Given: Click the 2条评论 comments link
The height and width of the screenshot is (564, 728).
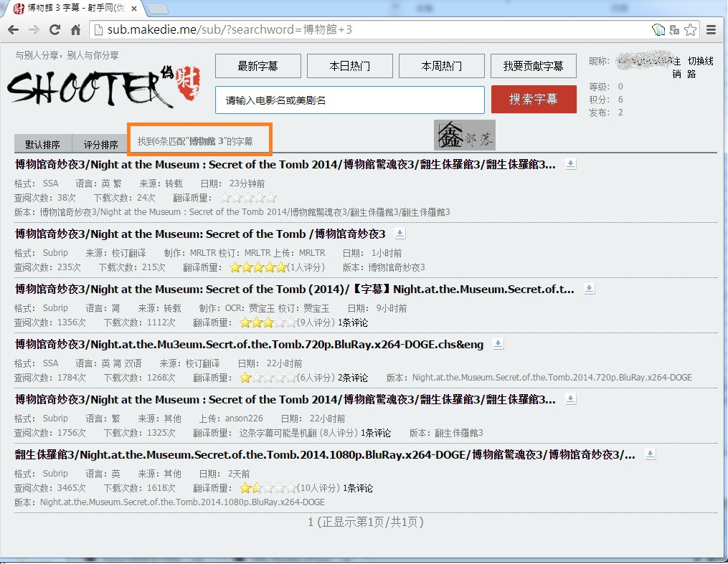Looking at the screenshot, I should tap(353, 378).
